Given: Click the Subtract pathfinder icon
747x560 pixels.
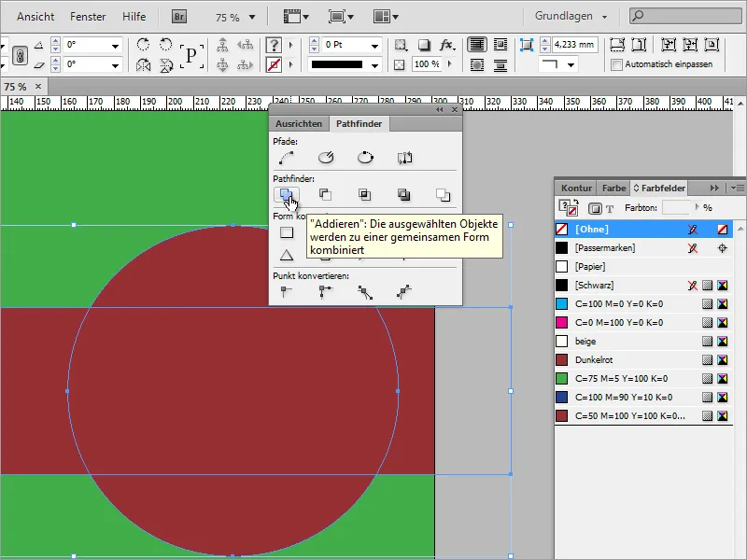Looking at the screenshot, I should point(325,194).
